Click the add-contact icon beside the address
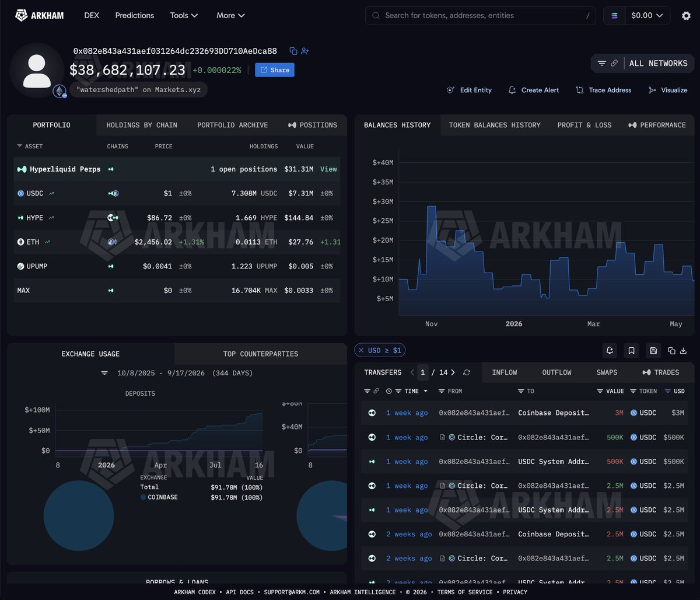 (305, 51)
